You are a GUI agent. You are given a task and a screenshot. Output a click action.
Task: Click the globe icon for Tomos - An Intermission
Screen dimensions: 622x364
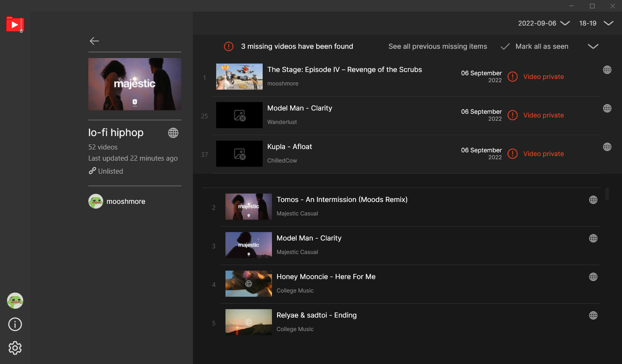pyautogui.click(x=593, y=200)
